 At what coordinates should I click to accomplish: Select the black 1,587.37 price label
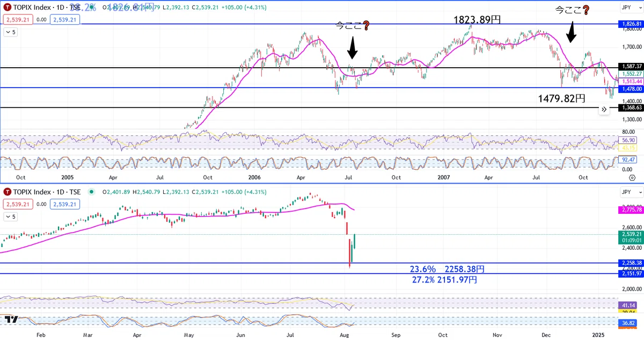click(631, 66)
